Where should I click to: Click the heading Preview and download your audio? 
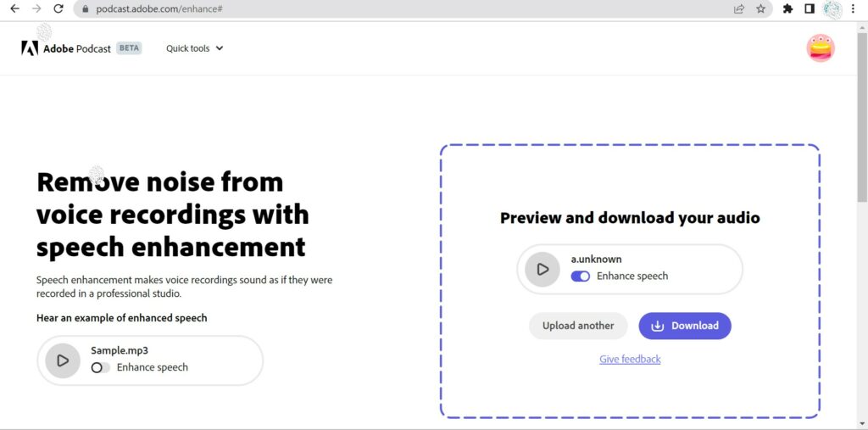point(630,218)
